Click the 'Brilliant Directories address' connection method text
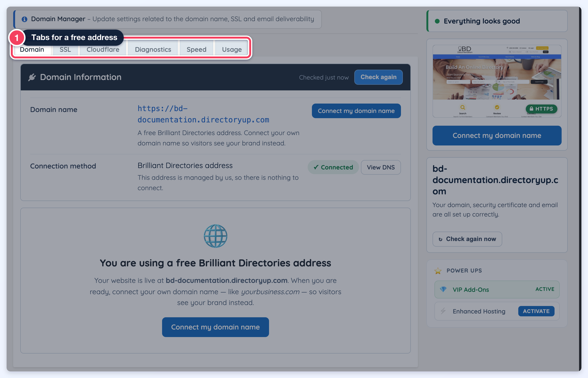Image resolution: width=588 pixels, height=378 pixels. [x=185, y=165]
